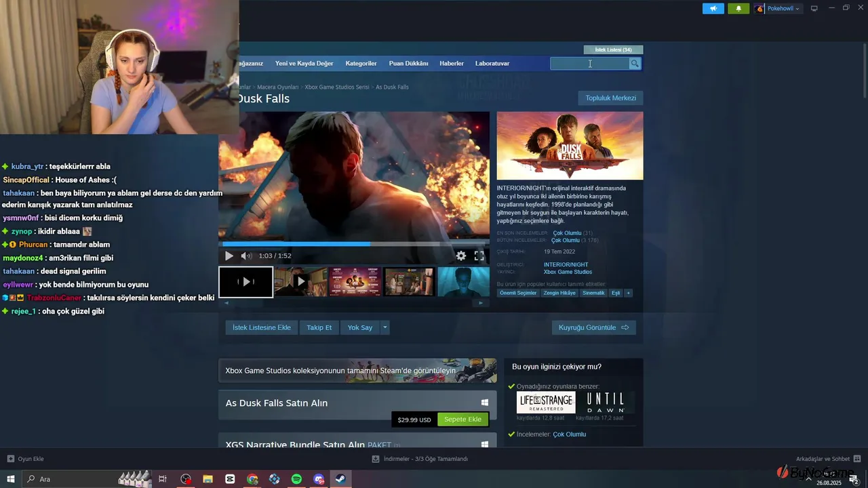Open developer INTERIOR/NIGHT link
This screenshot has height=488, width=868.
[x=566, y=264]
